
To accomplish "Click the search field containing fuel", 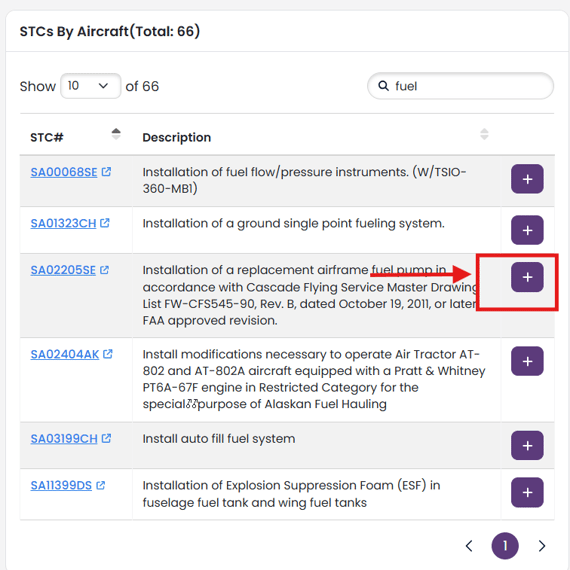I will 461,86.
